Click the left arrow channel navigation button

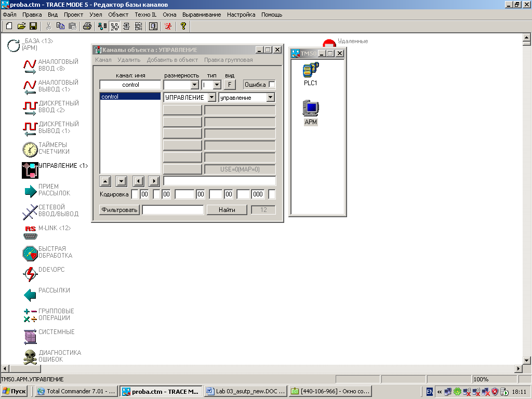click(138, 181)
